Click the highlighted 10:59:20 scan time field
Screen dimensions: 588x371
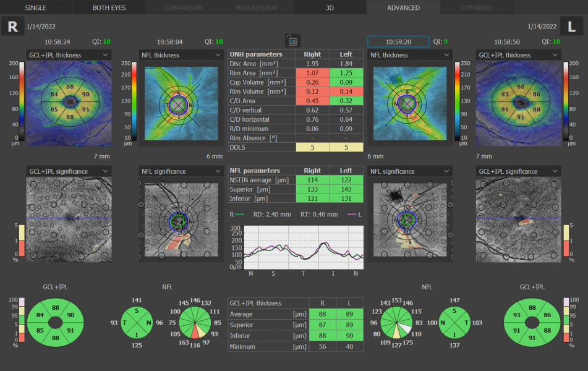(x=398, y=41)
